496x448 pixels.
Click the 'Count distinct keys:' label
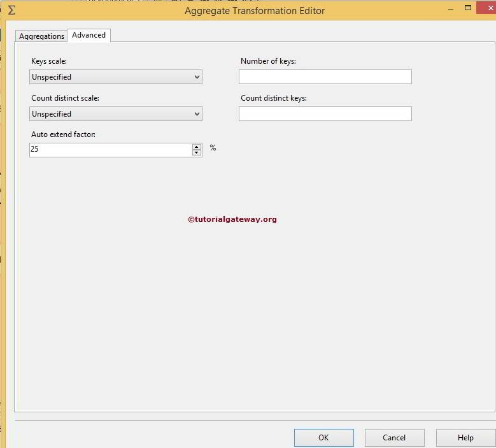pyautogui.click(x=274, y=98)
